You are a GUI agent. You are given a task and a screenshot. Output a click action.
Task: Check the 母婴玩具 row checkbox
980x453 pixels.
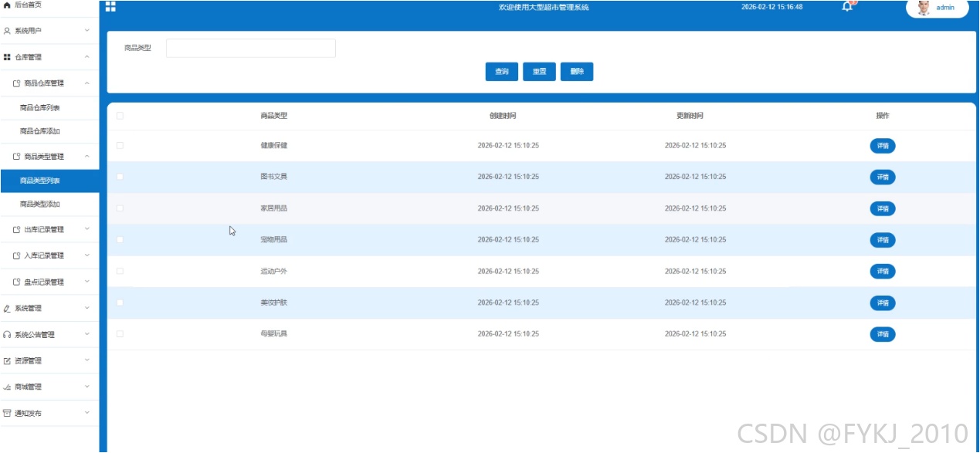120,334
